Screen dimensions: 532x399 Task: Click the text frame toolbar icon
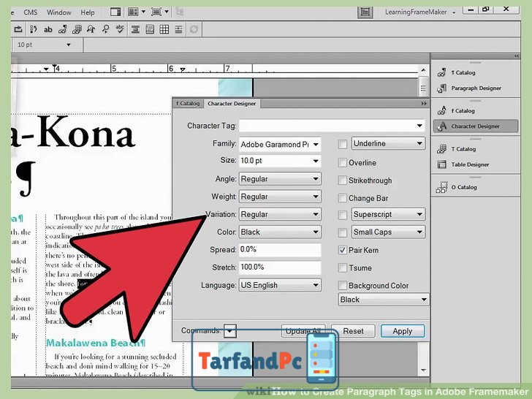pos(150,29)
